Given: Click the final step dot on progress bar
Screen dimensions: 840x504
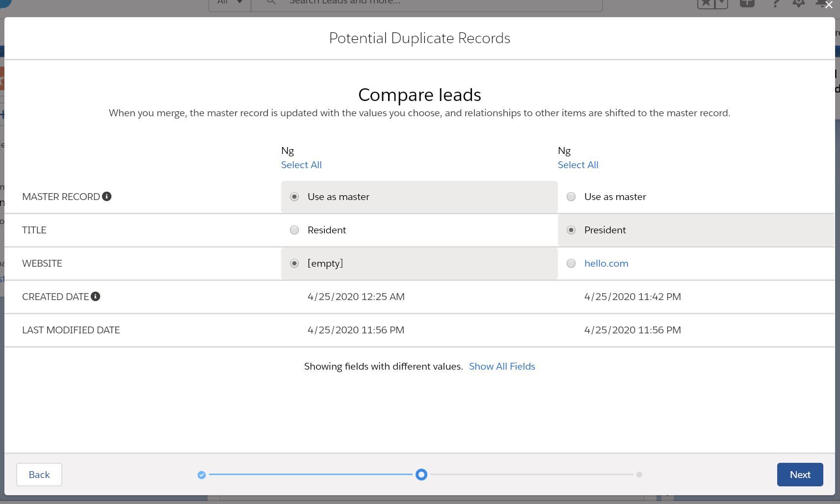Looking at the screenshot, I should 639,475.
